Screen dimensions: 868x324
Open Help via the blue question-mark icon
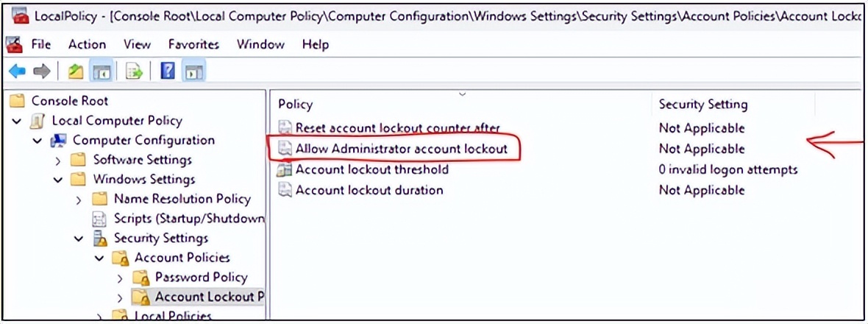click(168, 71)
